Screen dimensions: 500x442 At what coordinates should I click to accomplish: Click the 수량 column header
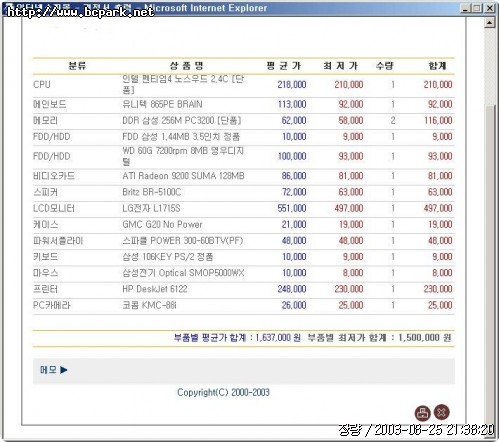tap(385, 66)
